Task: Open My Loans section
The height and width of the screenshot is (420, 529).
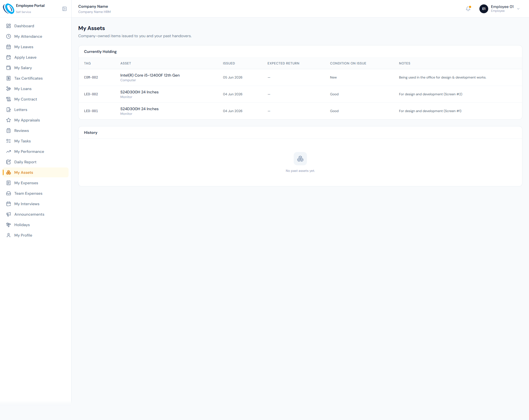Action: (x=36, y=89)
